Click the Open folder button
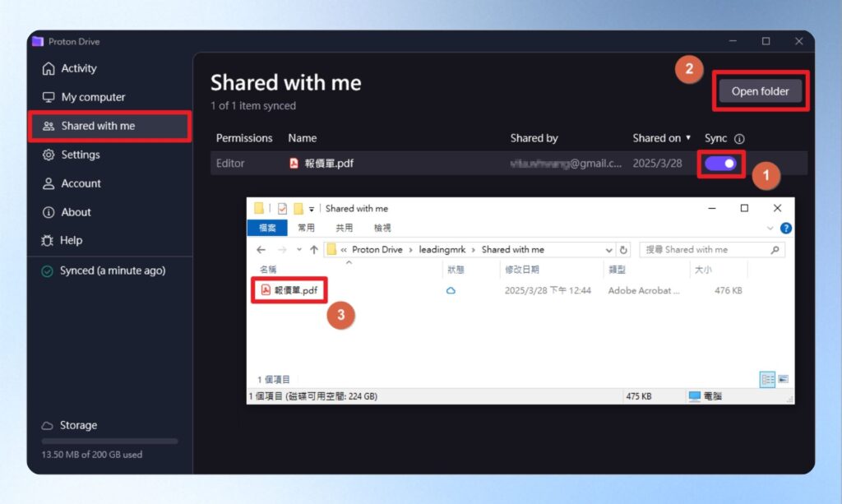The image size is (842, 504). (x=760, y=91)
